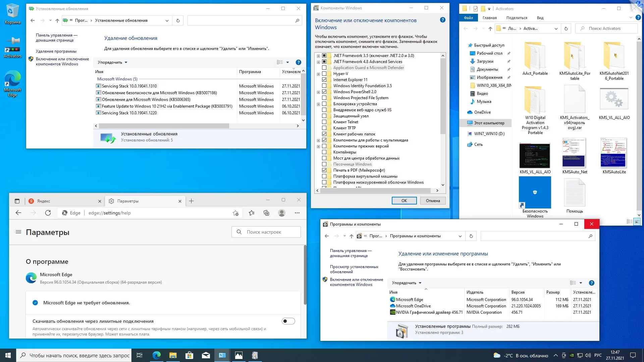Click help icon in Windows Features dialog

point(442,20)
